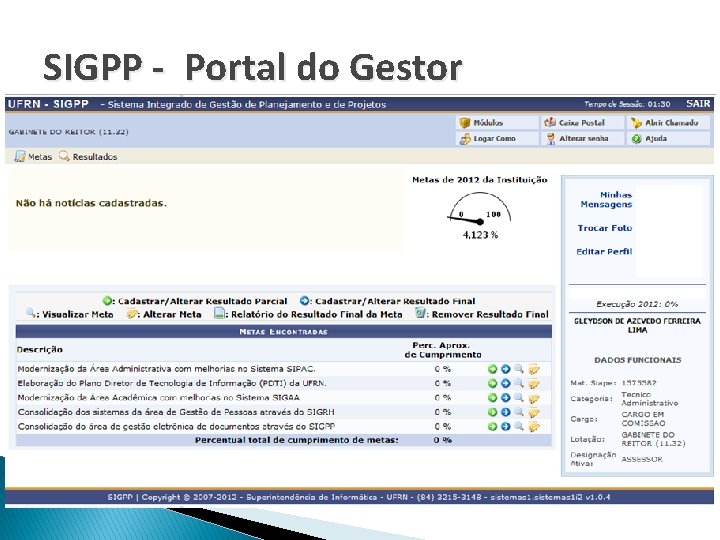
Task: Click 'Tempo de Sessão: 01:30' text
Action: tap(627, 104)
